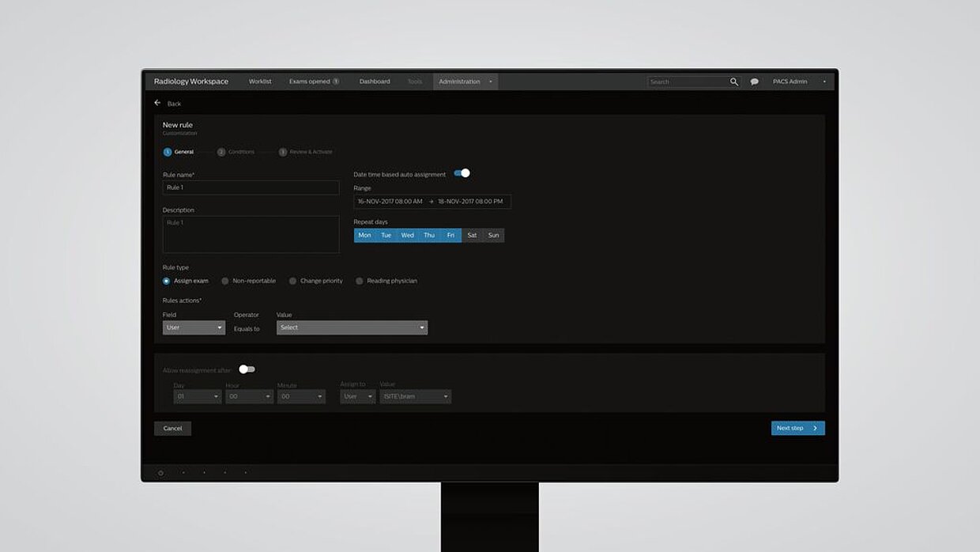Click the Exams opened count badge

point(336,81)
